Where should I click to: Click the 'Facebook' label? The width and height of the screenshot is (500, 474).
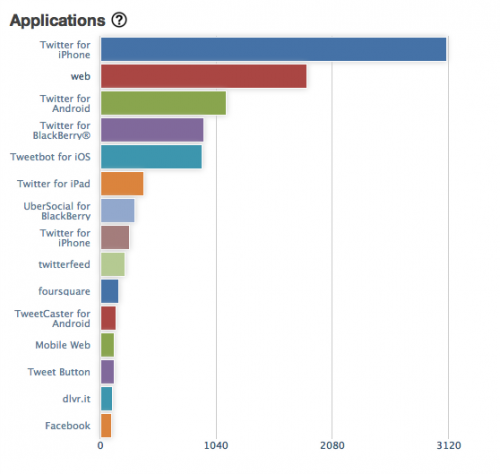click(68, 426)
